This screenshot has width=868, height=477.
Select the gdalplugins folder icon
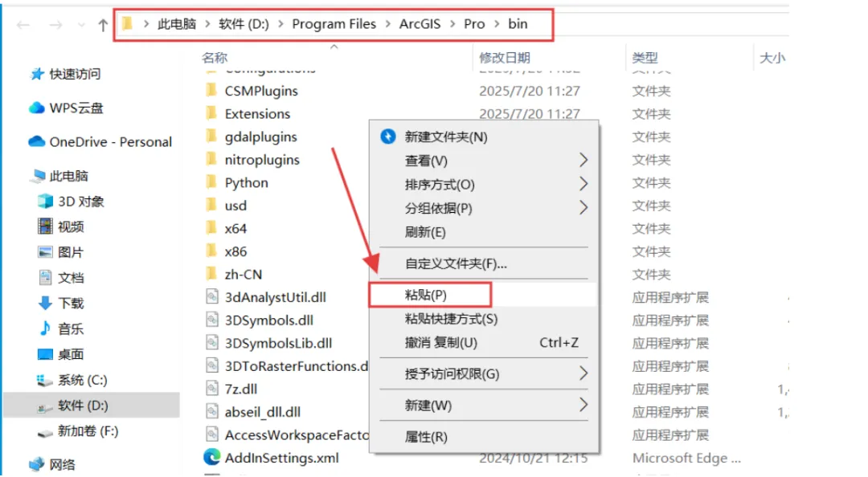211,137
